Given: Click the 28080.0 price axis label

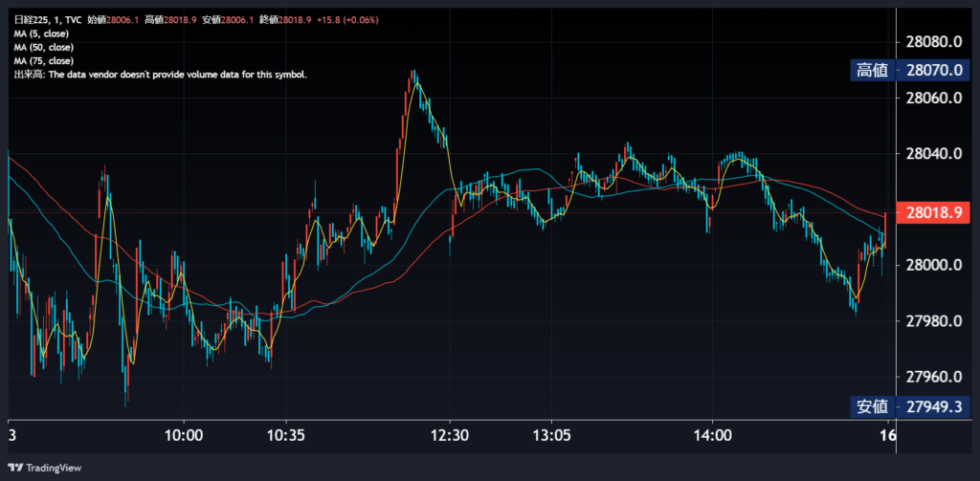Looking at the screenshot, I should [934, 42].
